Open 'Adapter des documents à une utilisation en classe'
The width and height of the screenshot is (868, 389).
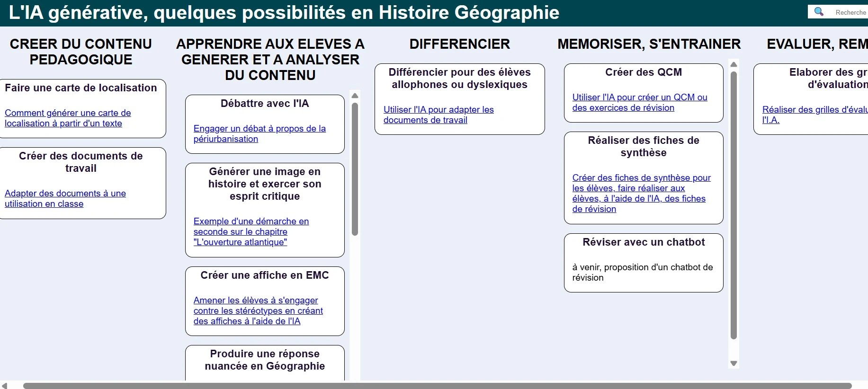(x=65, y=198)
